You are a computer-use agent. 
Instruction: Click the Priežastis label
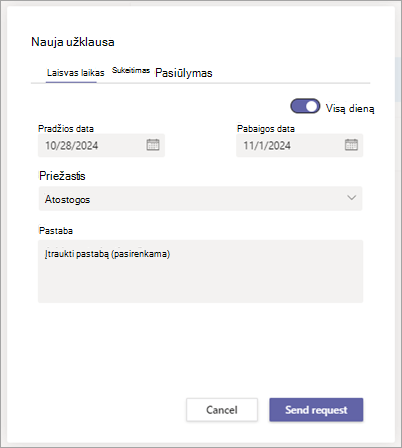(62, 176)
